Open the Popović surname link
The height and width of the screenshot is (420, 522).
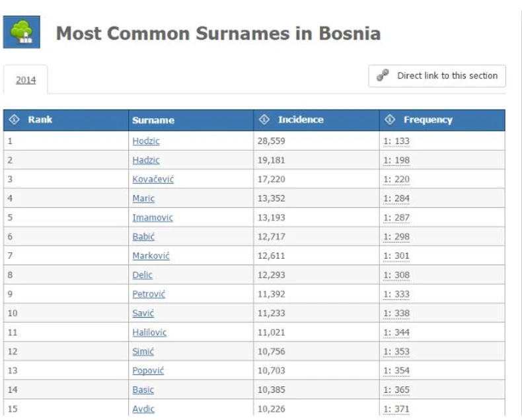coord(148,370)
